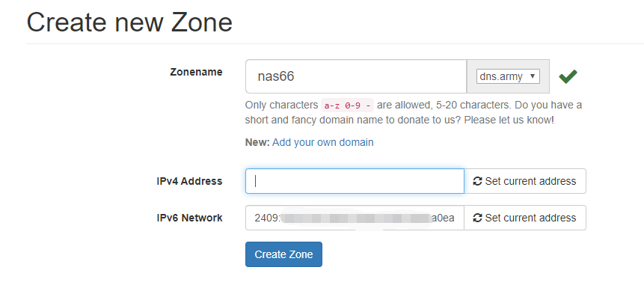
Task: Click the small arrow on dns.army selector
Action: pos(533,76)
